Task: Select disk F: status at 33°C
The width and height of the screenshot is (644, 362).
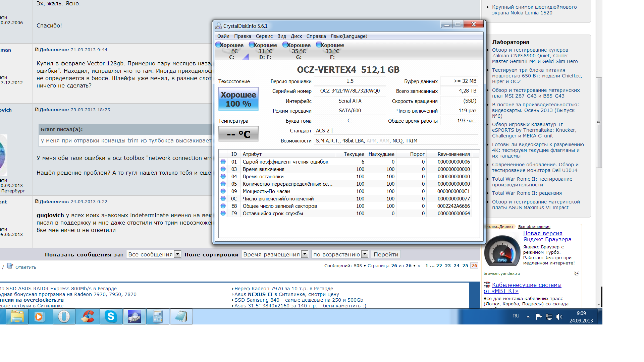Action: (332, 51)
